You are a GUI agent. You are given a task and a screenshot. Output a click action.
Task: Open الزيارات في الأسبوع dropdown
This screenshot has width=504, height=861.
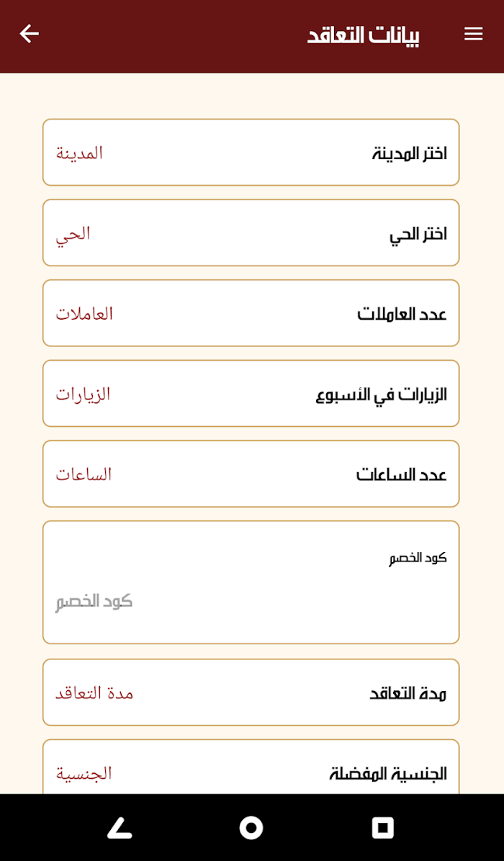(251, 393)
